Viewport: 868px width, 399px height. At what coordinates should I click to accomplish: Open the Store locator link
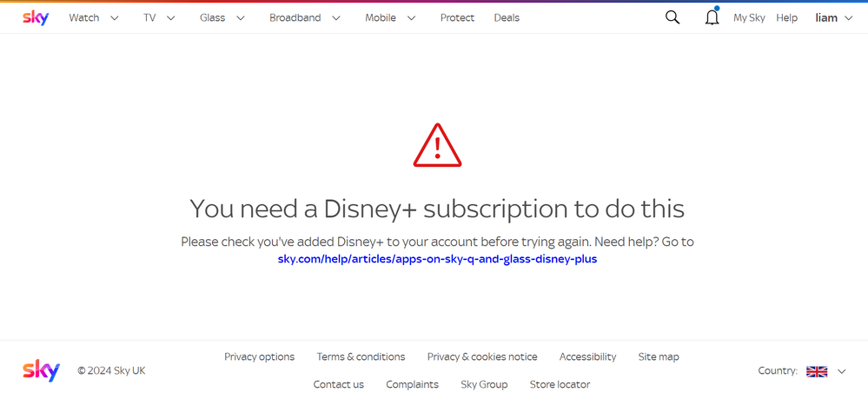560,384
